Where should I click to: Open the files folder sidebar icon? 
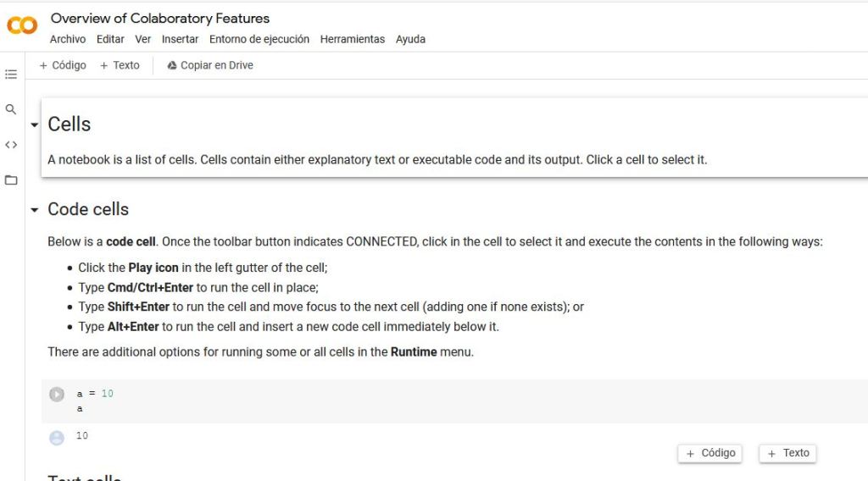(x=11, y=180)
